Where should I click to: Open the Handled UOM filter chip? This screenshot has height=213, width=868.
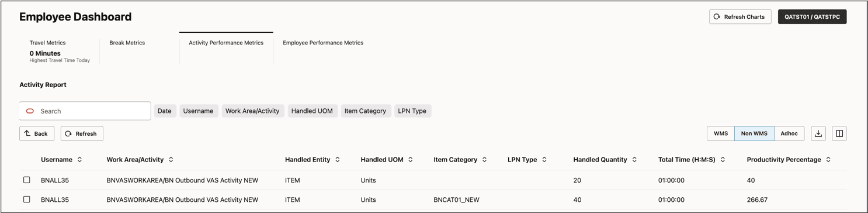pos(312,111)
